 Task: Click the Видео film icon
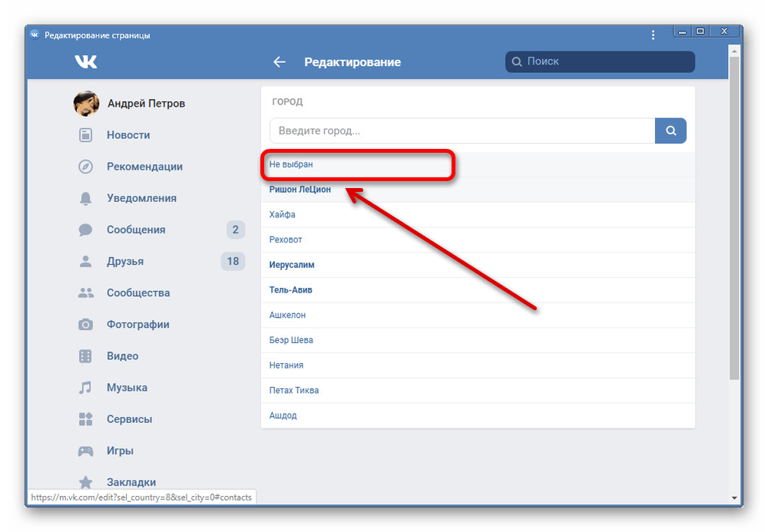[86, 355]
